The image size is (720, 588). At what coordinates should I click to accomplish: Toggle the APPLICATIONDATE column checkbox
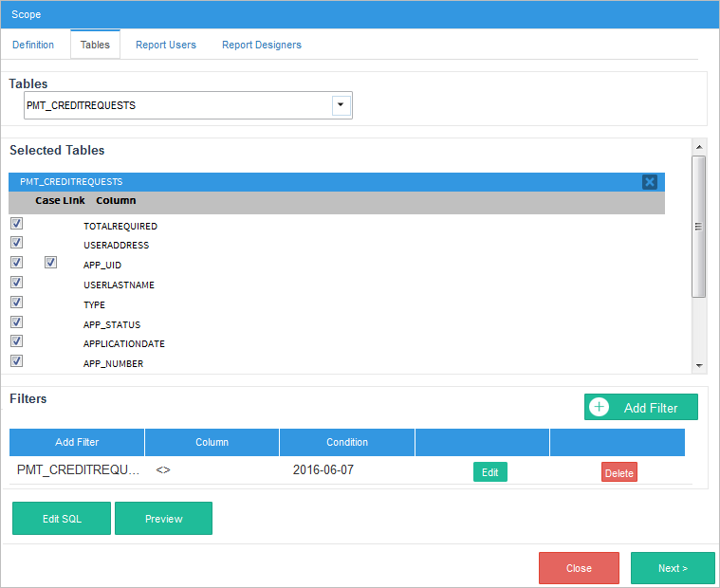(x=16, y=341)
